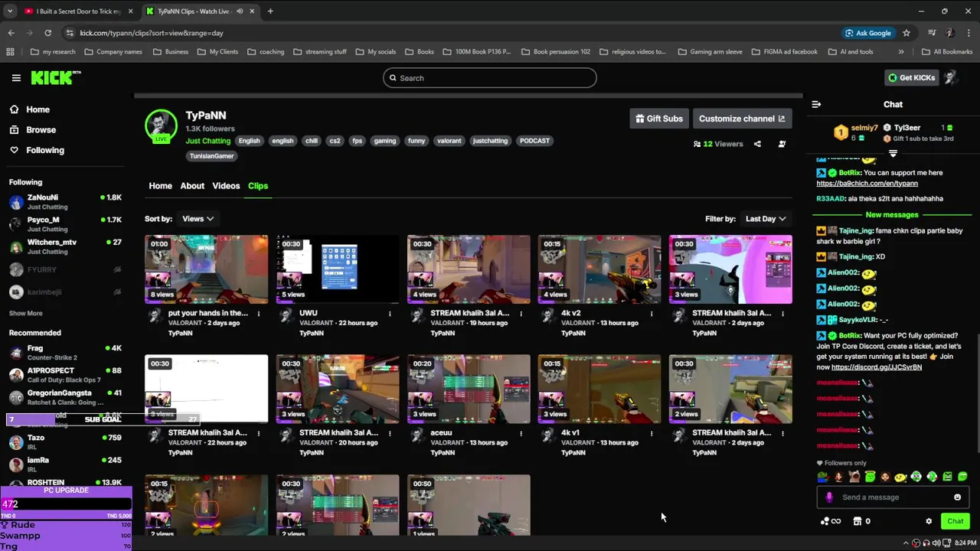This screenshot has width=980, height=551.
Task: Open Tazo recommended channel
Action: point(66,442)
